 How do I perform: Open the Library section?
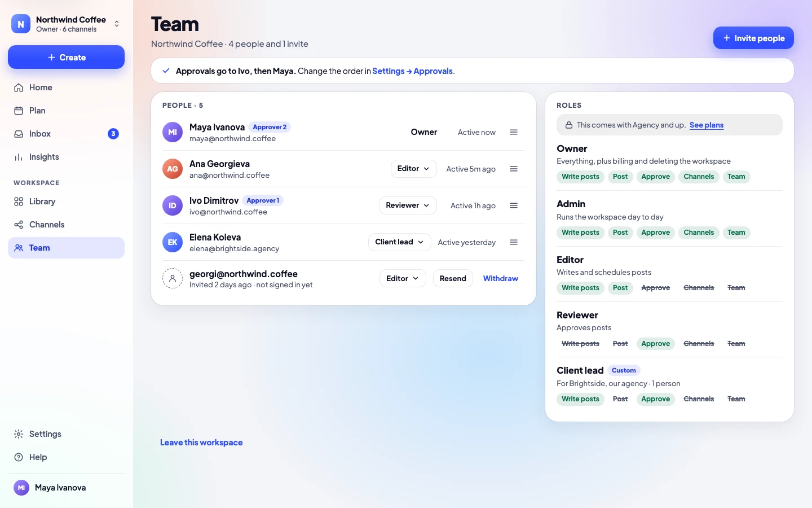coord(67,202)
